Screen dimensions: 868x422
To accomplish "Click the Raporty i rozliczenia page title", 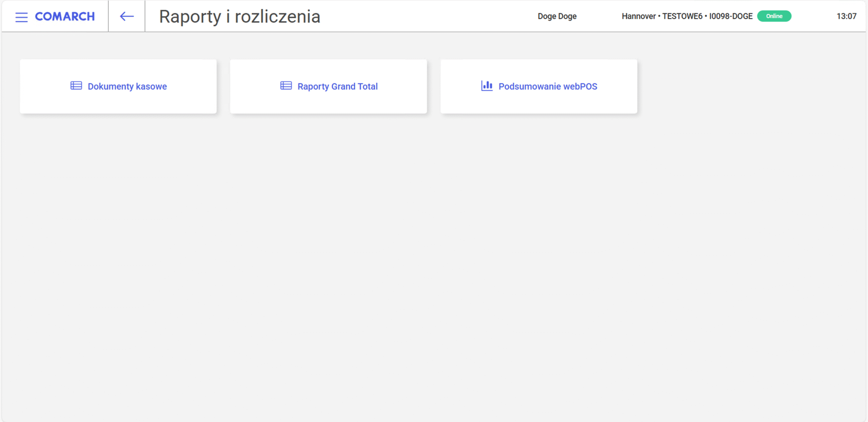I will pyautogui.click(x=240, y=17).
